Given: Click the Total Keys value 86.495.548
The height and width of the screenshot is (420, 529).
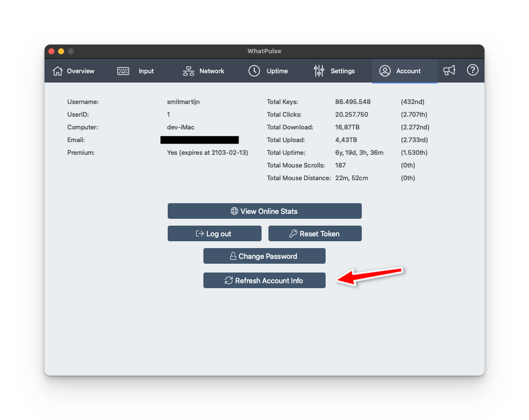Looking at the screenshot, I should (x=353, y=102).
